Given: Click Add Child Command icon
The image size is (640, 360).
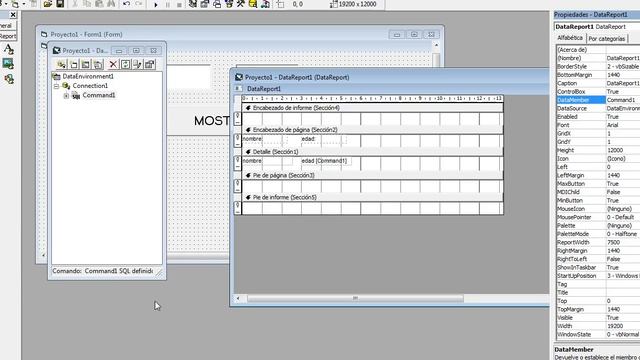Looking at the screenshot, I should pos(98,64).
